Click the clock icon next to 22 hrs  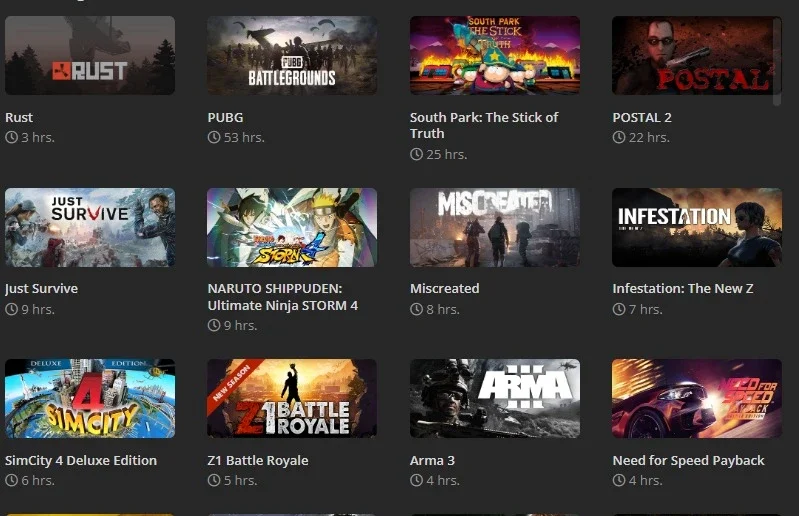(x=619, y=138)
